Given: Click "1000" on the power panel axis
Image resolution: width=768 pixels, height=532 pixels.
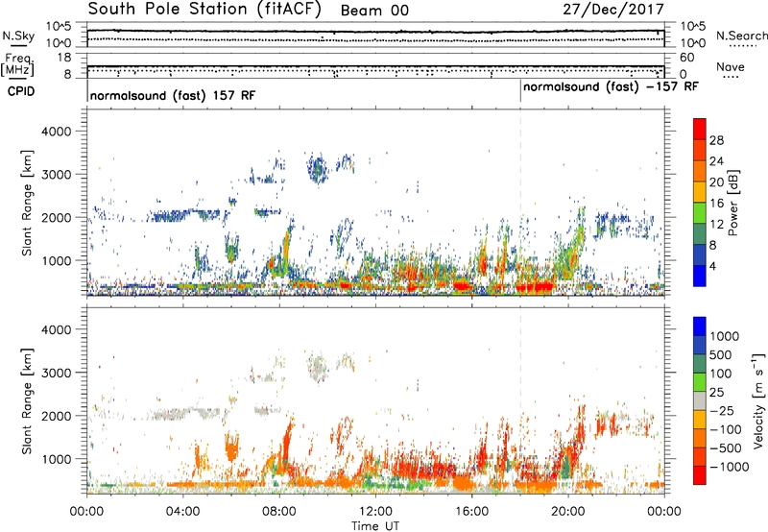Looking at the screenshot, I should 56,261.
